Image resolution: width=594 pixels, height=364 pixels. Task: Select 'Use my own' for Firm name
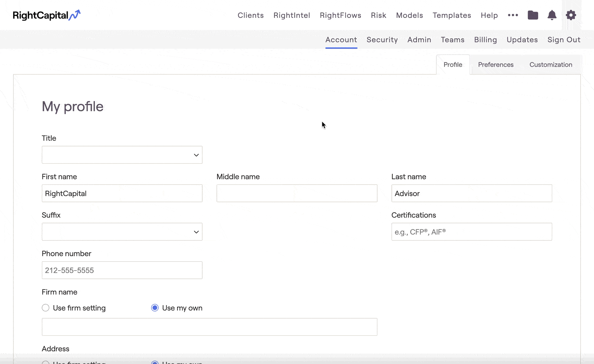(155, 308)
